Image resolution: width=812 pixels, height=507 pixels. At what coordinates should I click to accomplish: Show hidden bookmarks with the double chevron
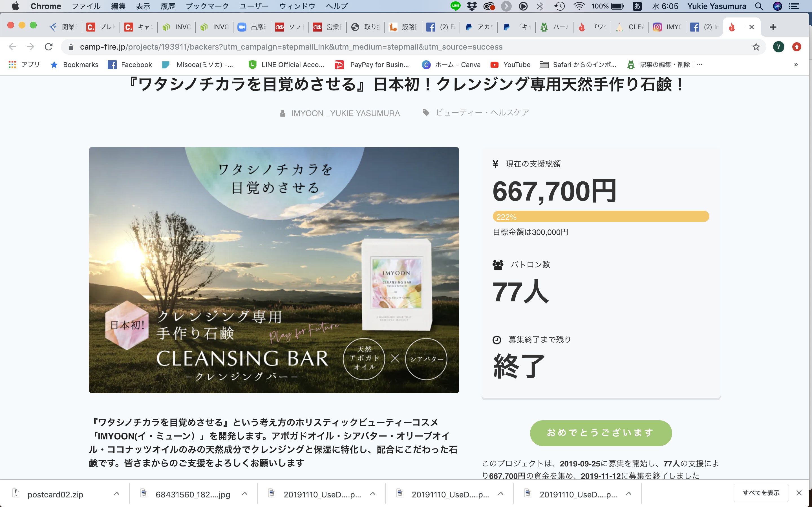(x=796, y=65)
